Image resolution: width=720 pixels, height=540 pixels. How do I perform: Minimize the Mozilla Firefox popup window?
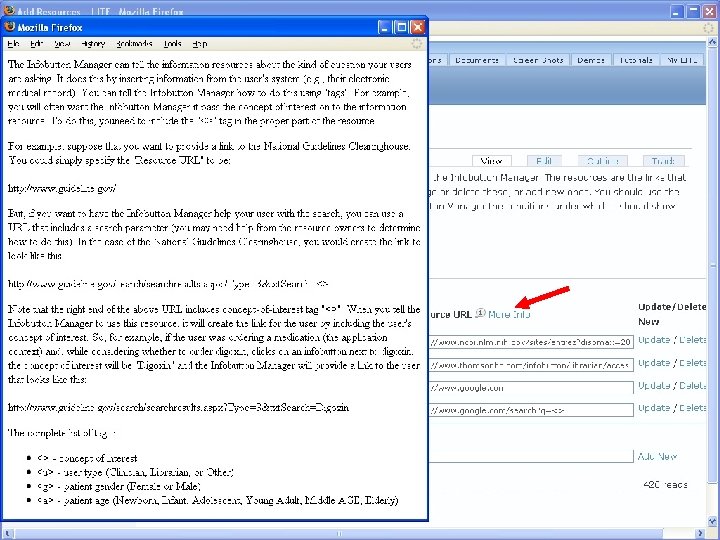pyautogui.click(x=384, y=28)
